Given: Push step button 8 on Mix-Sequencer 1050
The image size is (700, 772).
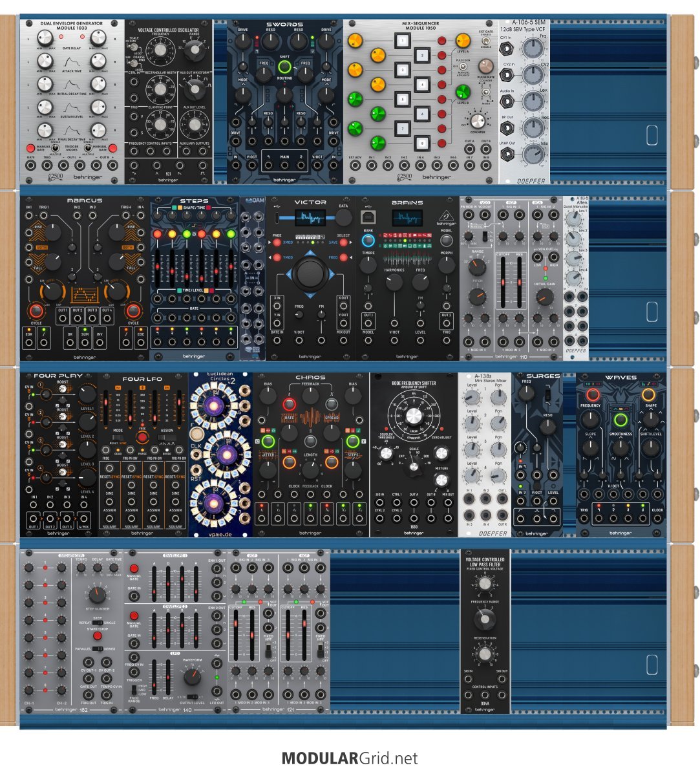Looking at the screenshot, I should (x=422, y=144).
